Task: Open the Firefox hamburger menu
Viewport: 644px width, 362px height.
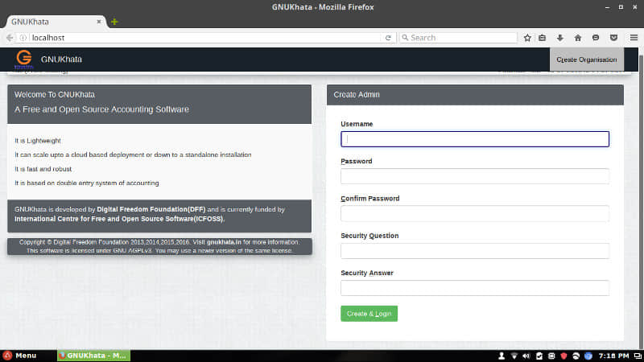Action: point(634,38)
